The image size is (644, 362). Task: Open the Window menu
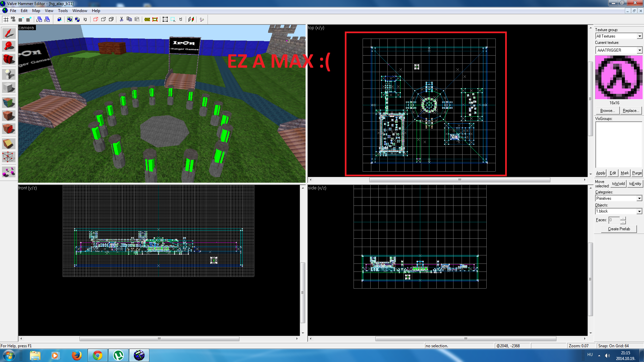pos(80,11)
